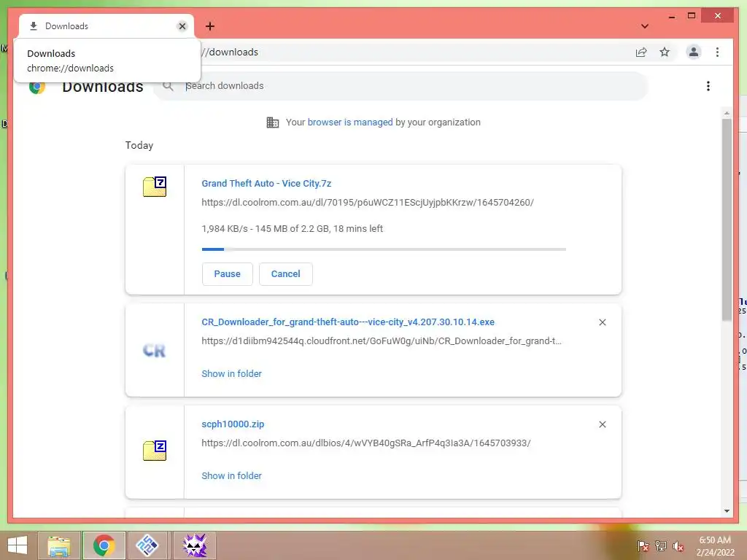The width and height of the screenshot is (747, 560).
Task: Show CR_Downloader in folder
Action: (231, 374)
